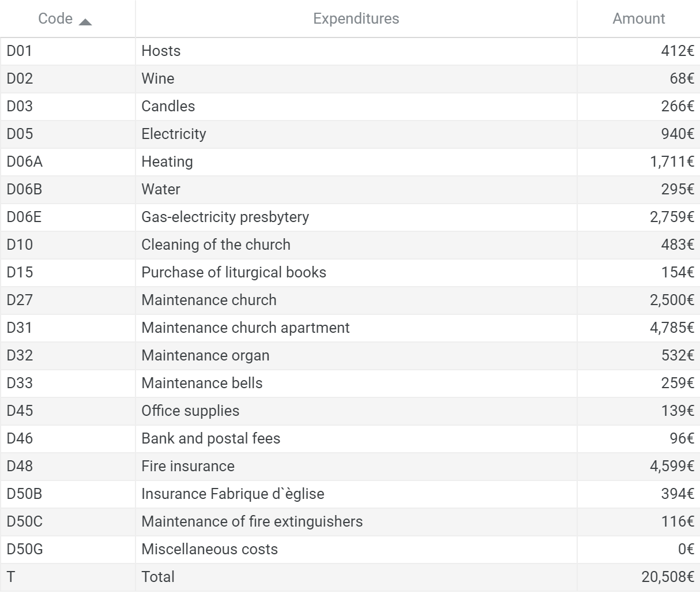This screenshot has width=700, height=601.
Task: Select Bank and postal fees cell
Action: 356,438
